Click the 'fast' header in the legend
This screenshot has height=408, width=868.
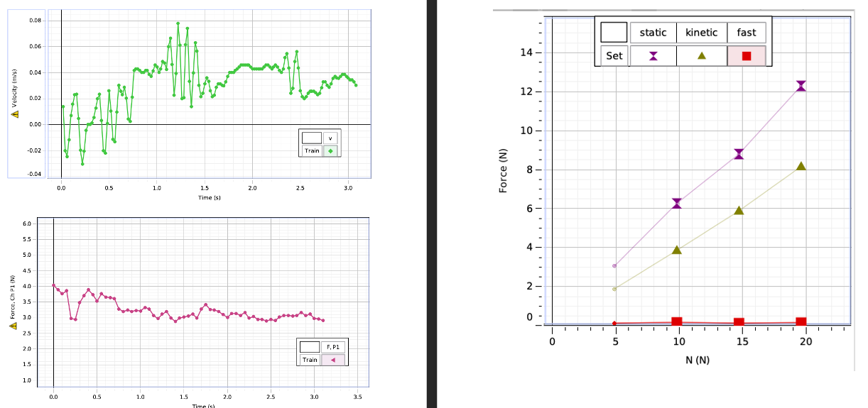[x=747, y=33]
